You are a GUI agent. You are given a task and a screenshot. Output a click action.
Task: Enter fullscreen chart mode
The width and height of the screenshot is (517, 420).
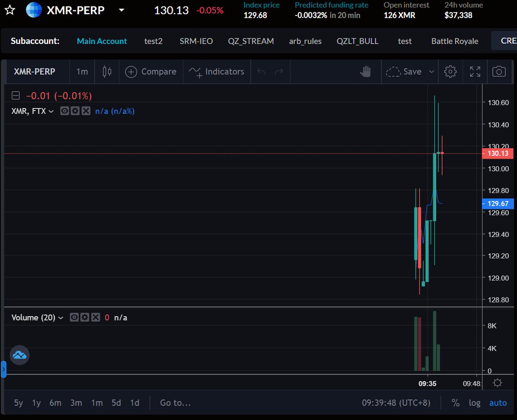(x=475, y=72)
